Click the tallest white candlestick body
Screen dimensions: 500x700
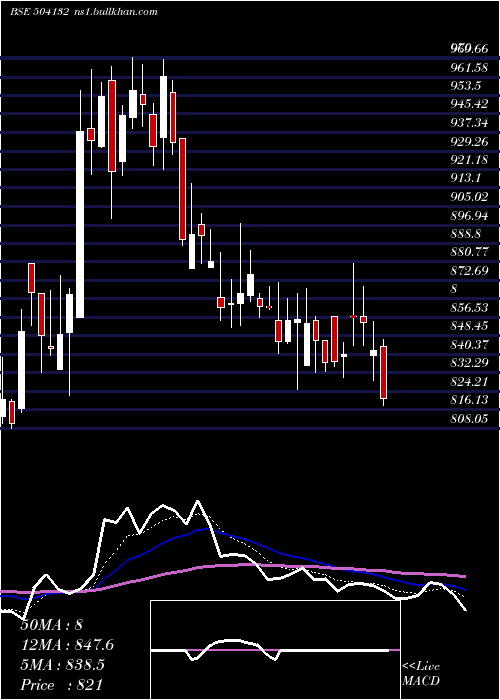(80, 225)
